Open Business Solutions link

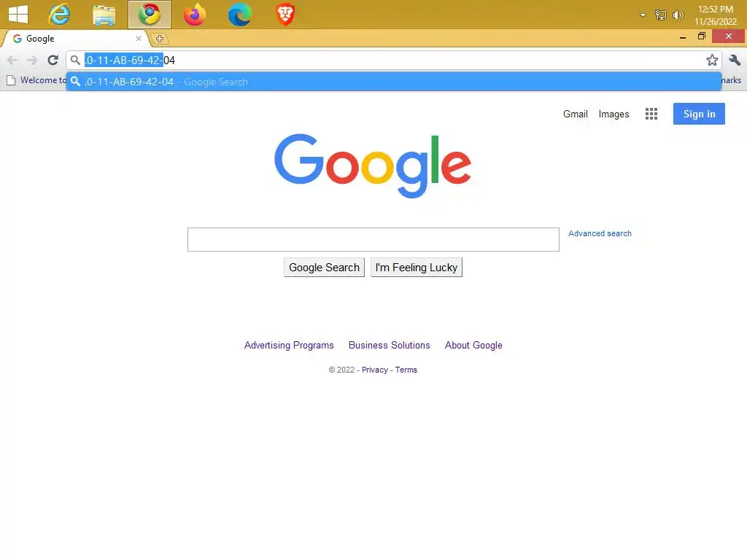point(390,345)
